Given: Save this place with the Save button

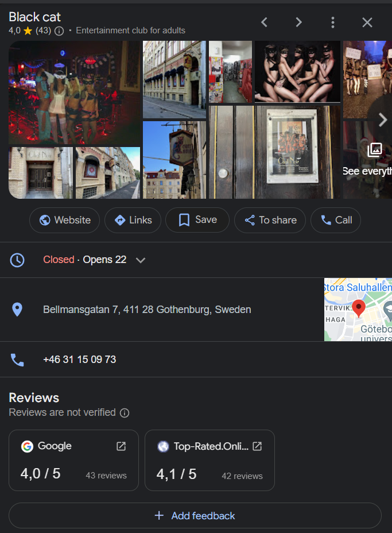Looking at the screenshot, I should point(197,220).
